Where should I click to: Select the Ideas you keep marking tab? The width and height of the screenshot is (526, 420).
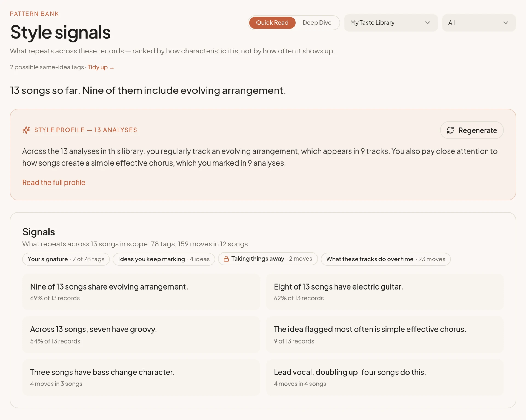(164, 259)
